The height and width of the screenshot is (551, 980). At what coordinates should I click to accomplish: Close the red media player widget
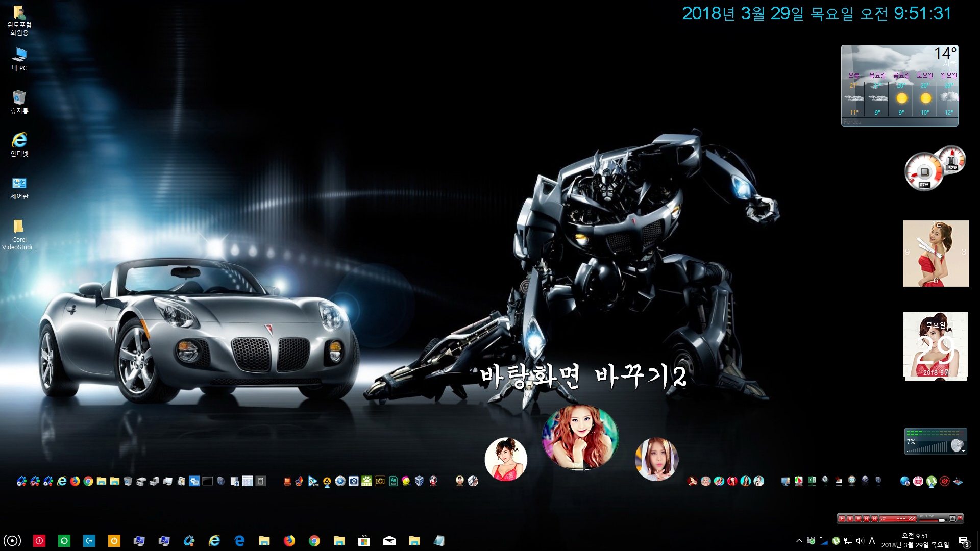coord(960,518)
